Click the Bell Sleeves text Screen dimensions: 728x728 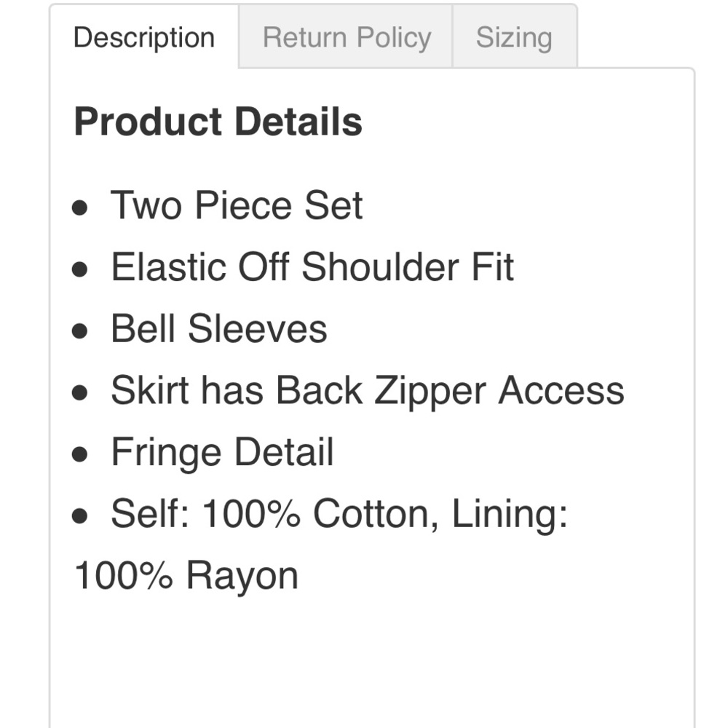(219, 329)
